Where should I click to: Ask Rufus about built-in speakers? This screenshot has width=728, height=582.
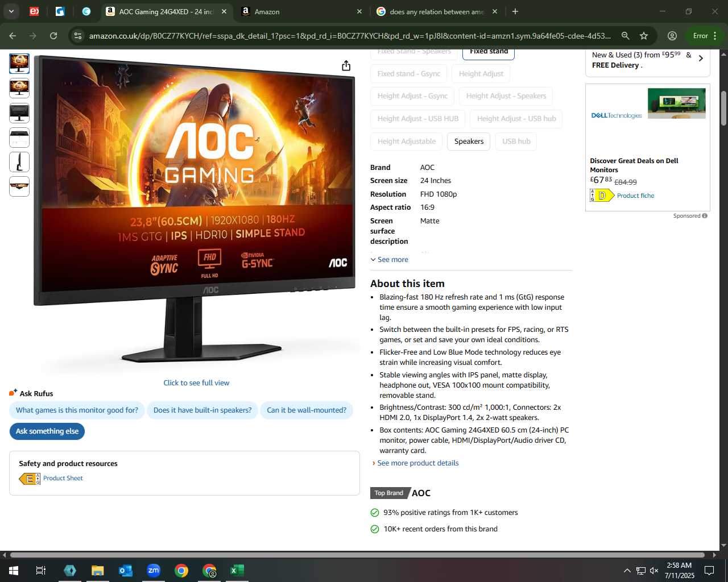coord(202,410)
